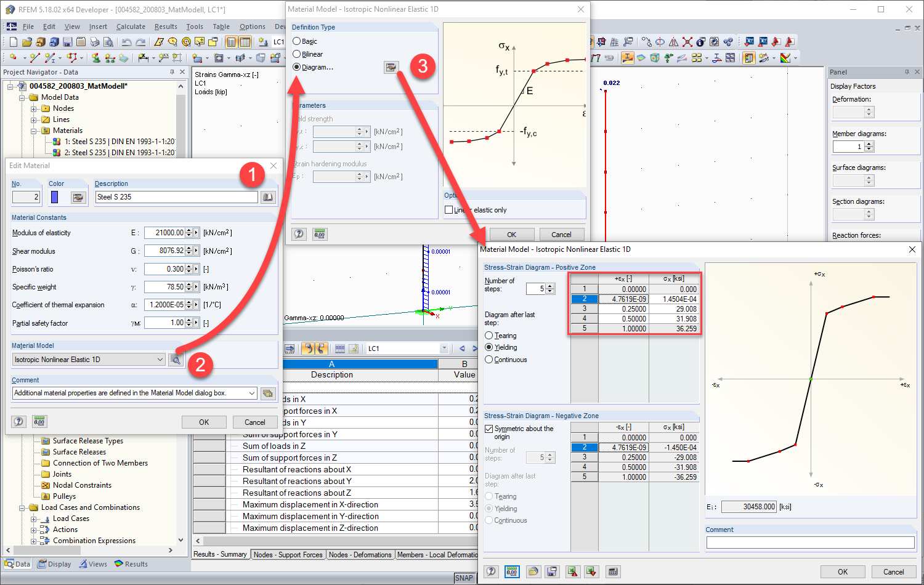Open the Calculate menu
The height and width of the screenshot is (585, 924).
[x=131, y=26]
